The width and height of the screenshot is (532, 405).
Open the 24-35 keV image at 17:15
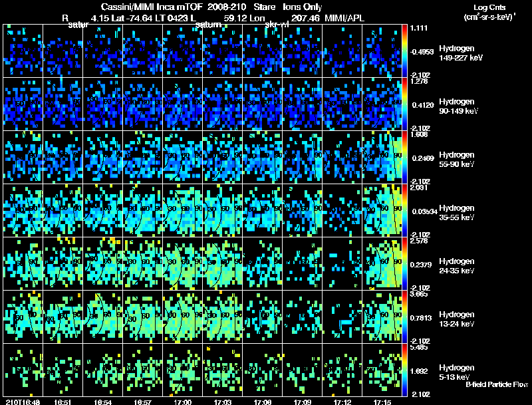pyautogui.click(x=382, y=263)
